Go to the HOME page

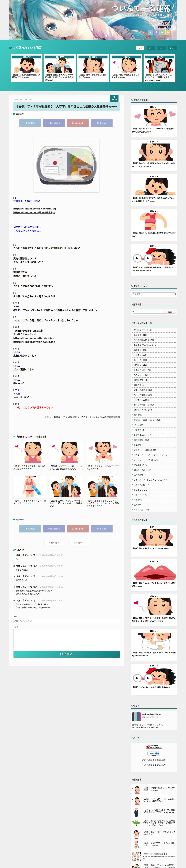click(167, 22)
